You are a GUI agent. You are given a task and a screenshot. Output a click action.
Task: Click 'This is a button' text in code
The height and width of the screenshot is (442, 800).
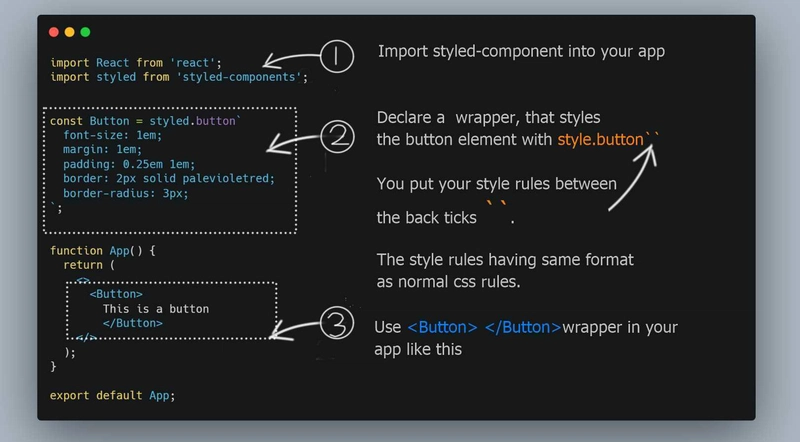click(156, 309)
